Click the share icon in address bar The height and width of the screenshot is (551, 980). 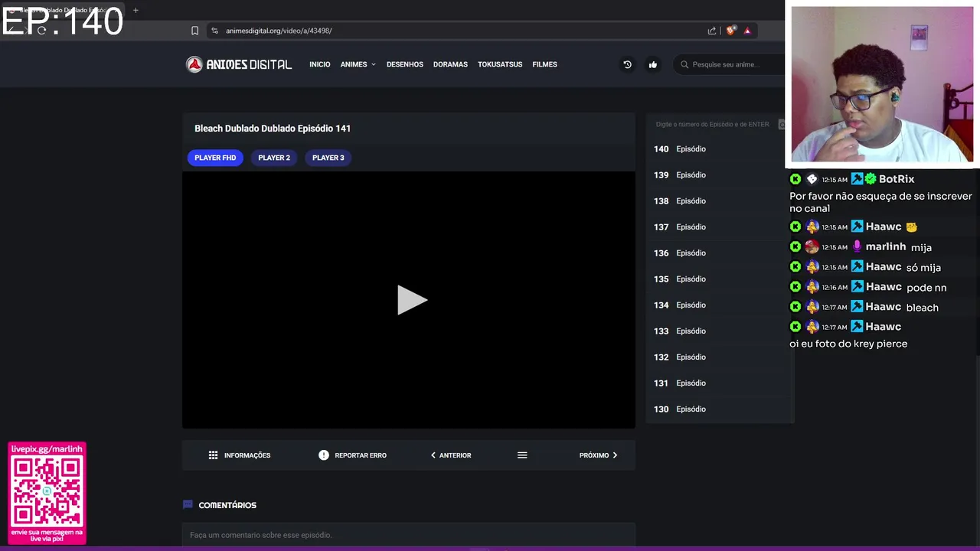pos(712,31)
